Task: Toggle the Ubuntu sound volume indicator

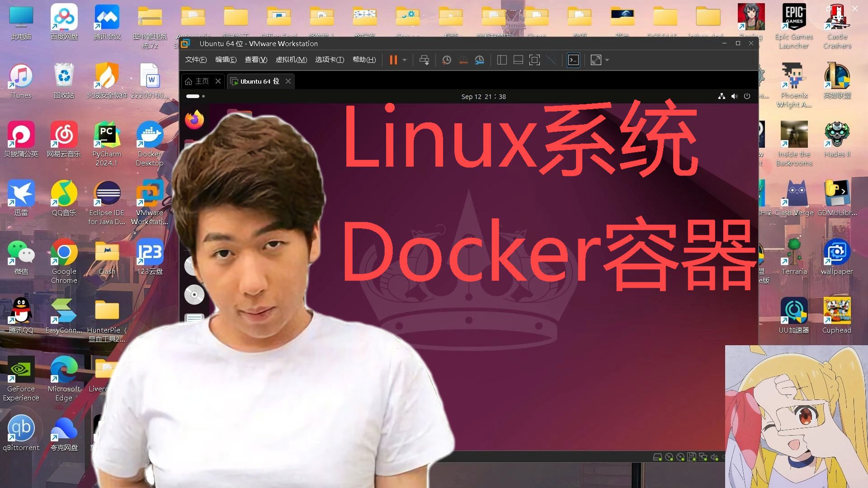Action: (734, 96)
